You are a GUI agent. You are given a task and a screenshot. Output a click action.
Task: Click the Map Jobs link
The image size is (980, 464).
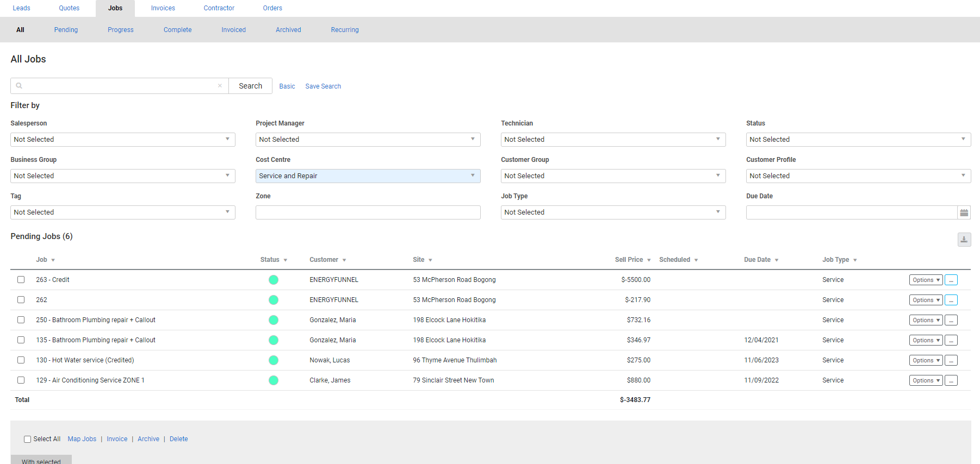(82, 439)
